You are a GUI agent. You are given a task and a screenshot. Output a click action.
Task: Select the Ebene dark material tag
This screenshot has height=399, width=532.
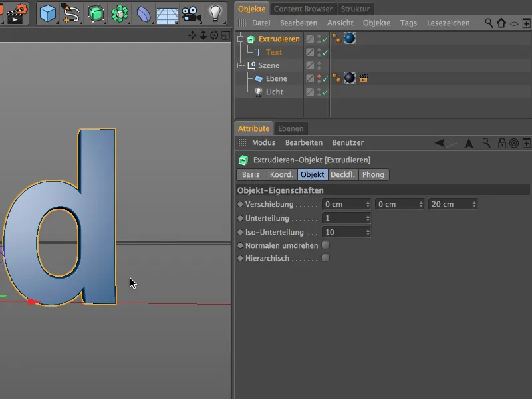pos(350,78)
